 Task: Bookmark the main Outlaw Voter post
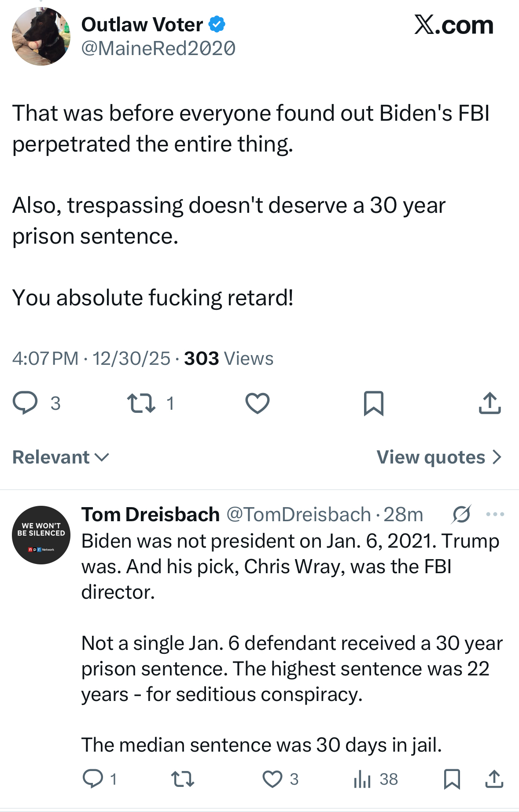point(373,403)
